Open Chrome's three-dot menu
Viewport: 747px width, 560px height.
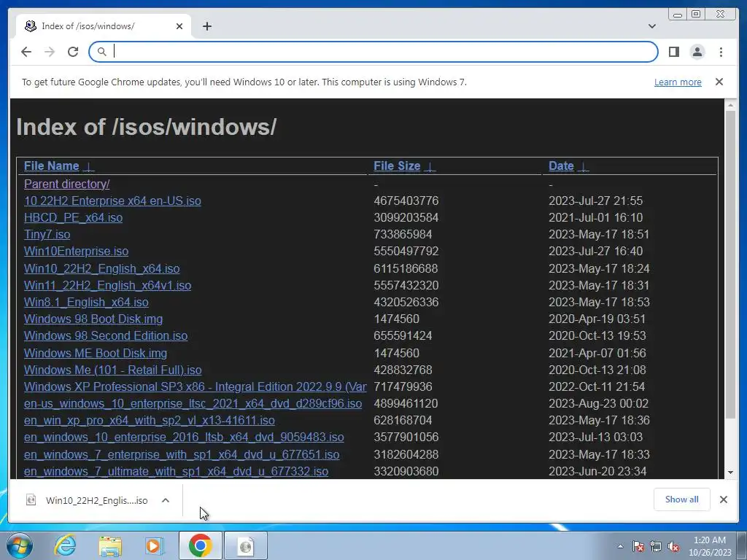721,52
